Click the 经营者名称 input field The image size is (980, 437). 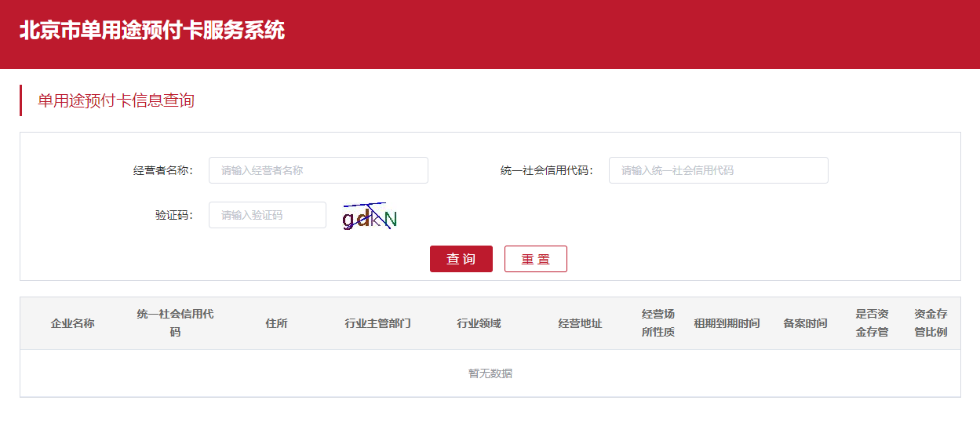[x=318, y=170]
